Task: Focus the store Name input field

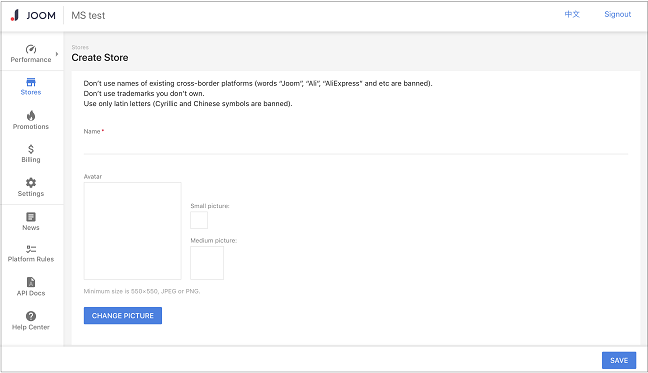Action: (355, 147)
